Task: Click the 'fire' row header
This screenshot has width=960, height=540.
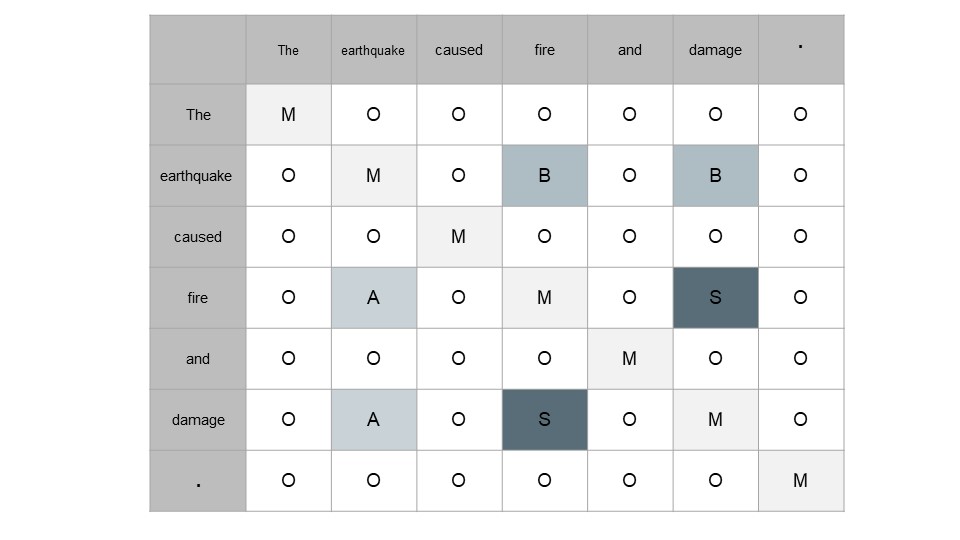Action: pyautogui.click(x=198, y=298)
